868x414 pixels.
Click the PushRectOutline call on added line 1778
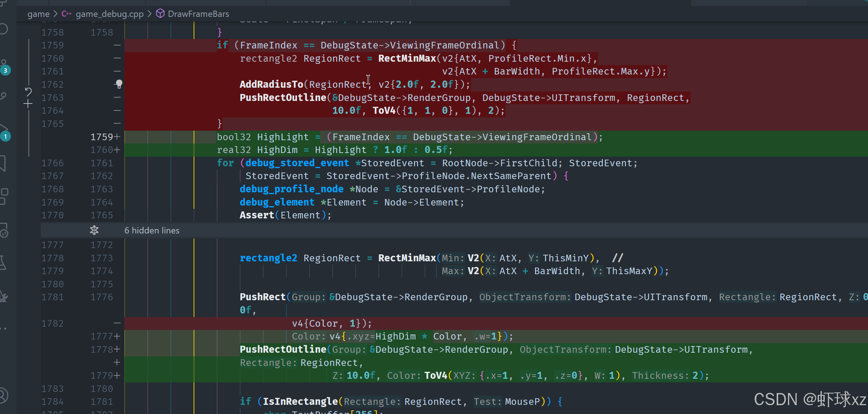(283, 349)
